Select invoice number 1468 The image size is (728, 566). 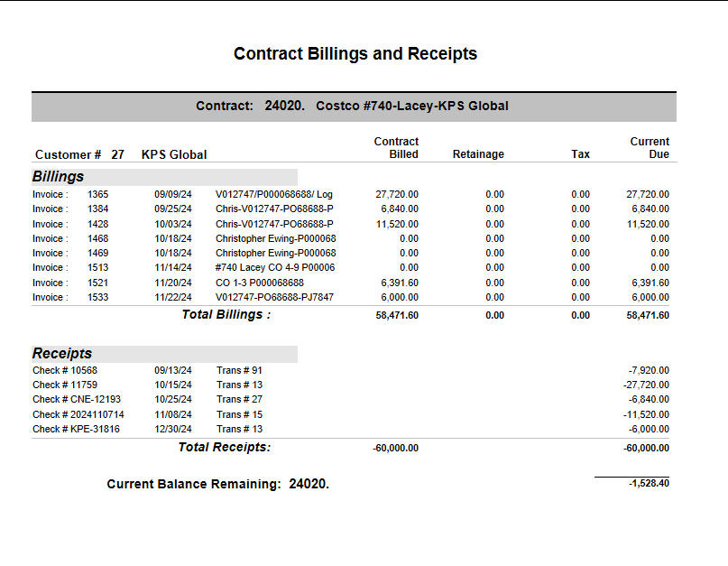coord(98,238)
